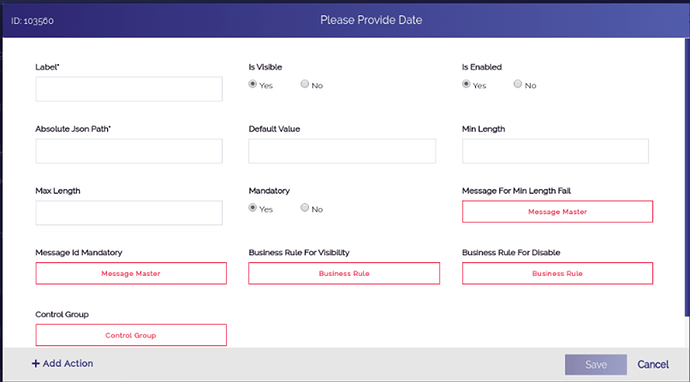The image size is (690, 382).
Task: Open the Control Group picker button
Action: (x=131, y=335)
